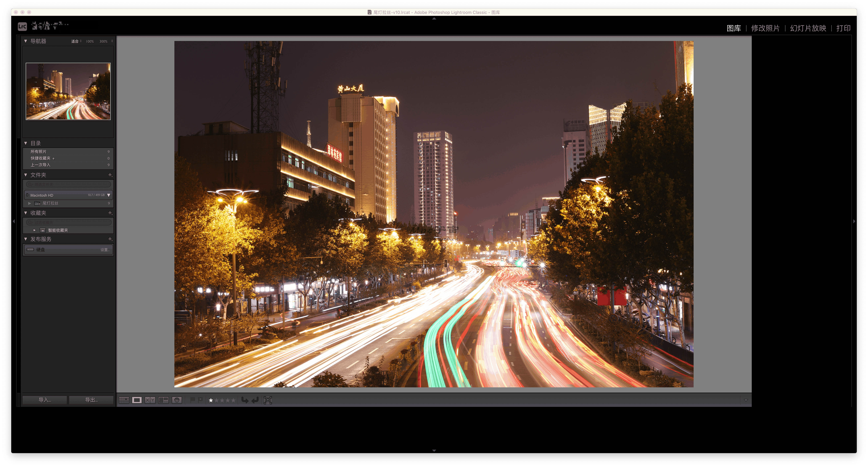The height and width of the screenshot is (467, 868).
Task: Hide top module panel arrow
Action: click(x=434, y=19)
